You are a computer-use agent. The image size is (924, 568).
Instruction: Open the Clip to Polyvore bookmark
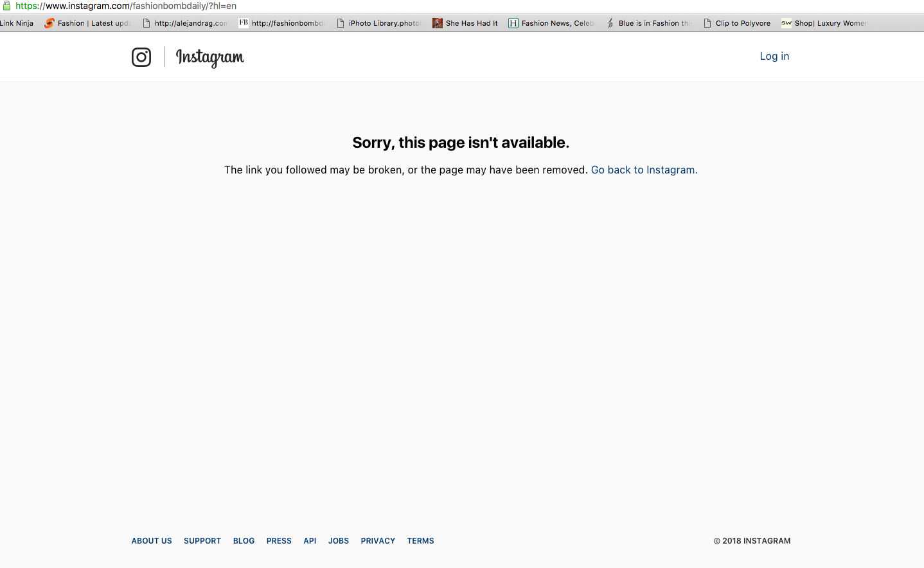(737, 23)
